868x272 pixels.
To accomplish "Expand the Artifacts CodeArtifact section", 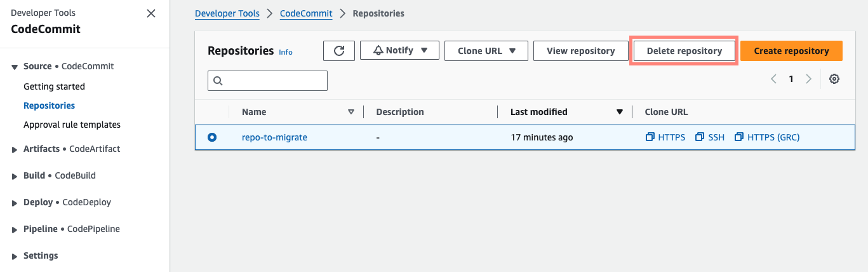I will point(15,149).
